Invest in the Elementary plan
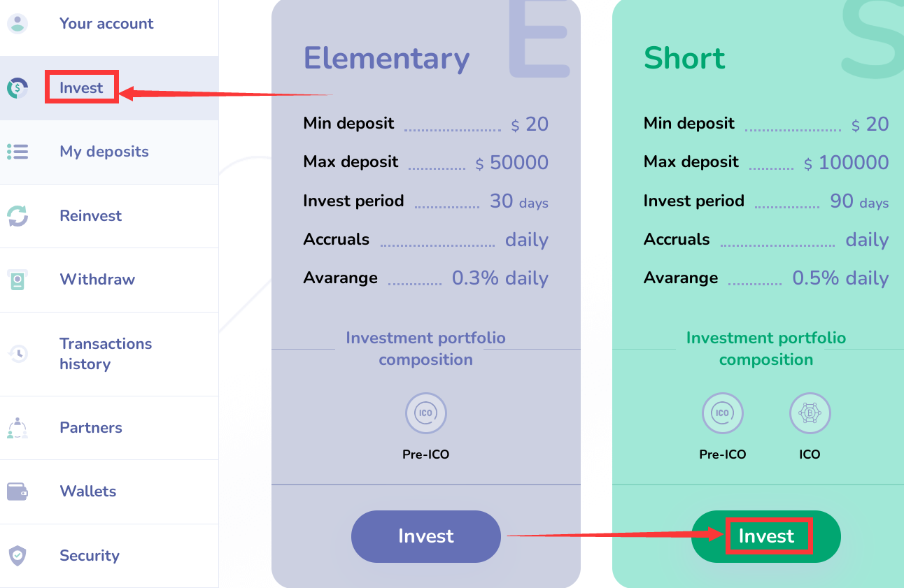Screen dimensions: 904x588 coord(425,536)
